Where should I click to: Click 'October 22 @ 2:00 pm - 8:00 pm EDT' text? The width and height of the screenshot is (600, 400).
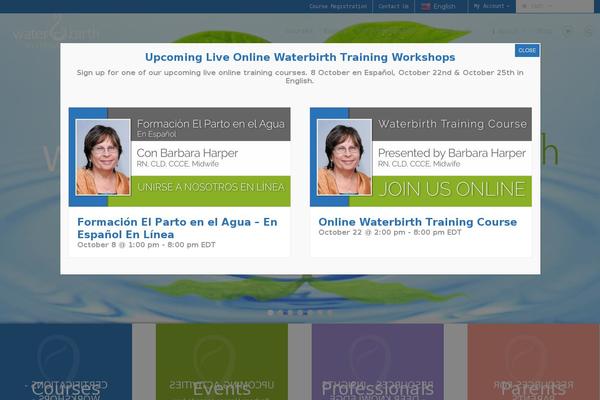click(x=390, y=232)
